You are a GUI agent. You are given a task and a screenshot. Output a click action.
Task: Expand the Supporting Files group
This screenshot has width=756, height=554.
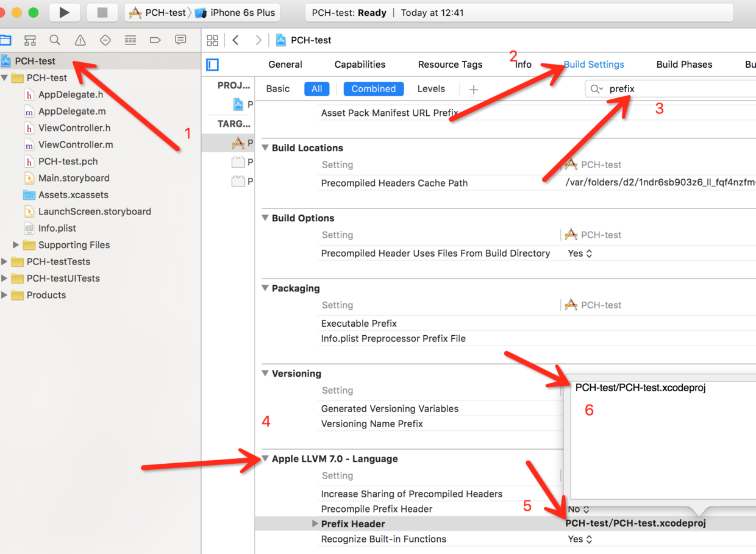point(16,245)
